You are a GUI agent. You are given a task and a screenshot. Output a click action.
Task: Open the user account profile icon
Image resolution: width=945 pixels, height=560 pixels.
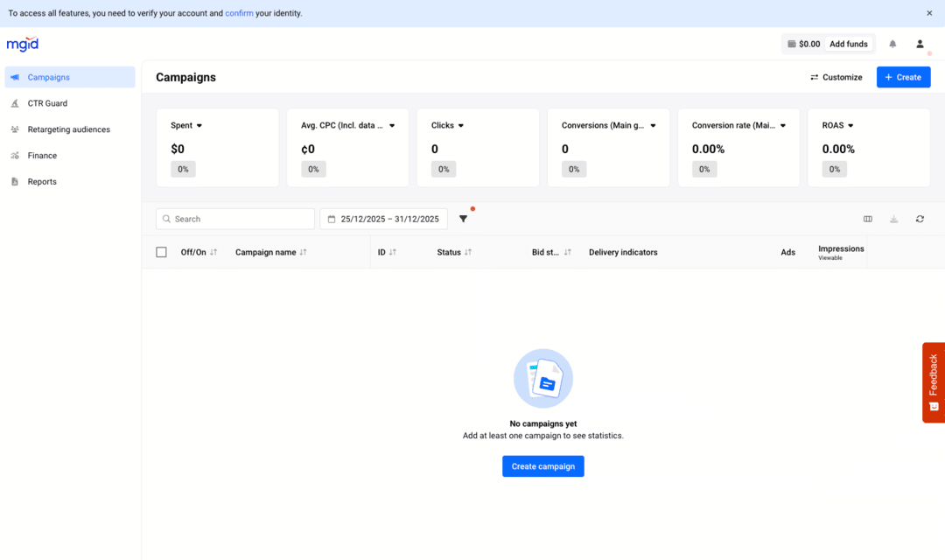click(x=920, y=44)
